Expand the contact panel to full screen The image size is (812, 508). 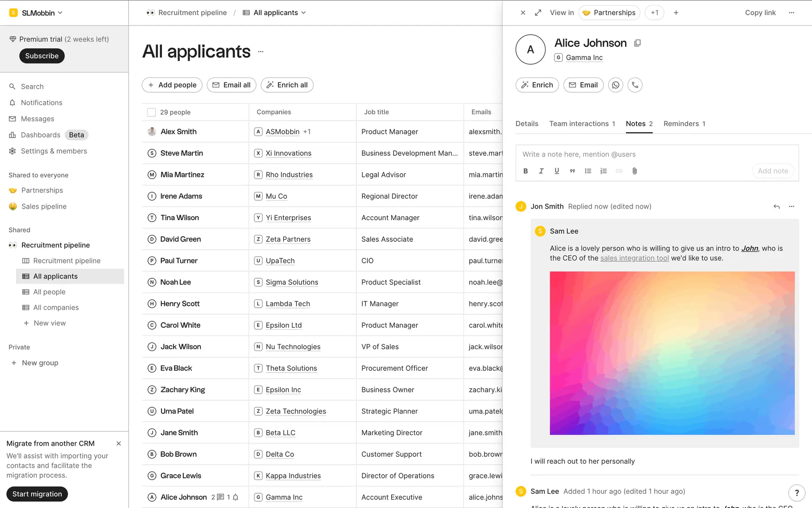coord(538,13)
